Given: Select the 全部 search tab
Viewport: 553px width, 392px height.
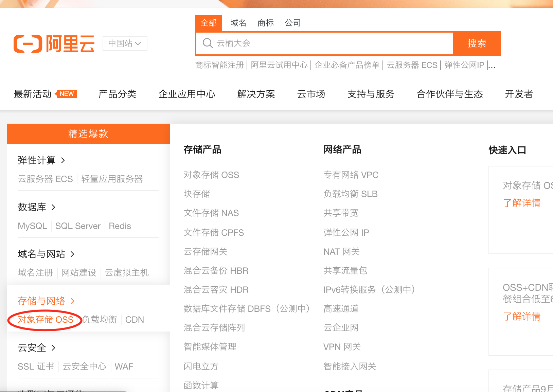Looking at the screenshot, I should click(x=209, y=23).
